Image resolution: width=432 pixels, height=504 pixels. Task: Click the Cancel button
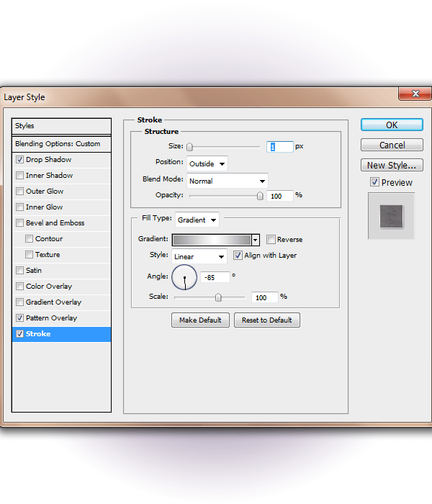pyautogui.click(x=392, y=145)
